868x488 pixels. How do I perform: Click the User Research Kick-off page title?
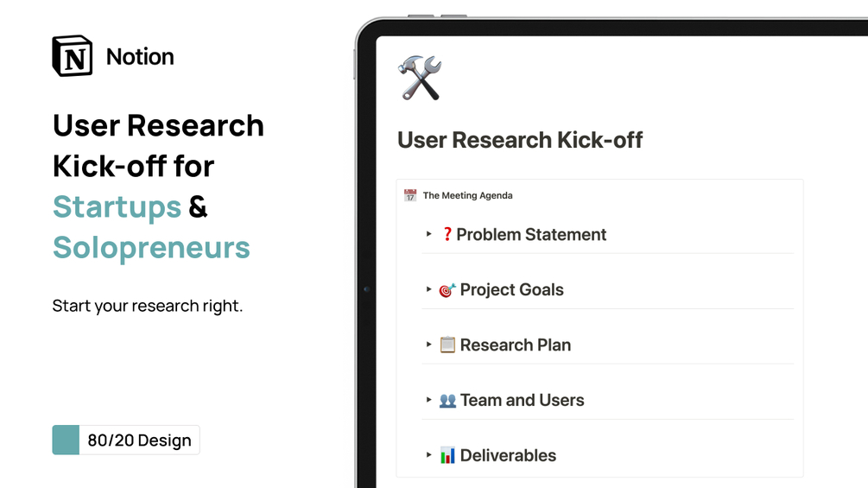point(520,140)
